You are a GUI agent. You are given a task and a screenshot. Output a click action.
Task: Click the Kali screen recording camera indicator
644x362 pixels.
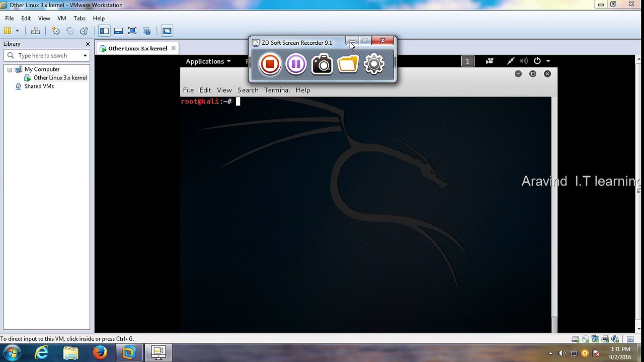pos(490,61)
